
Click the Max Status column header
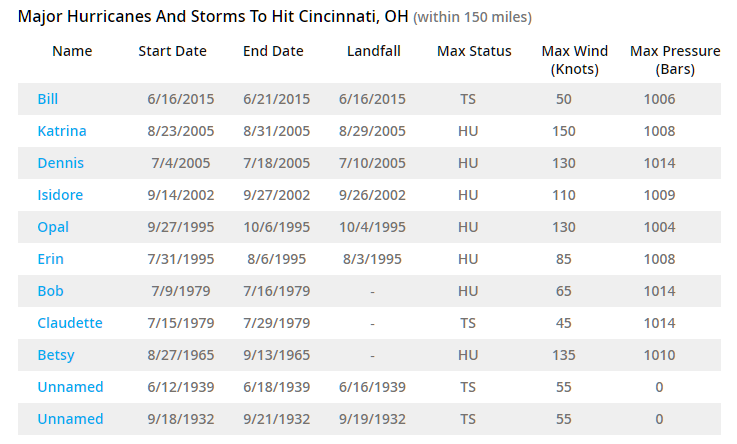tap(474, 51)
